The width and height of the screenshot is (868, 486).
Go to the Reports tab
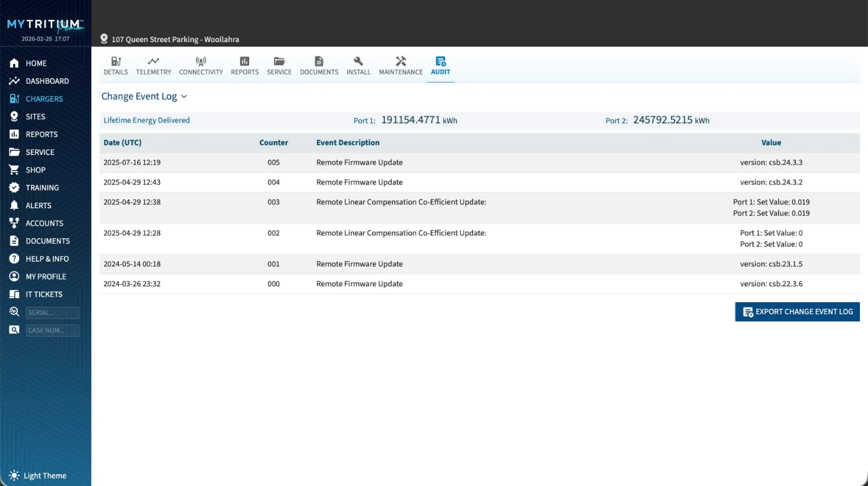pos(245,66)
